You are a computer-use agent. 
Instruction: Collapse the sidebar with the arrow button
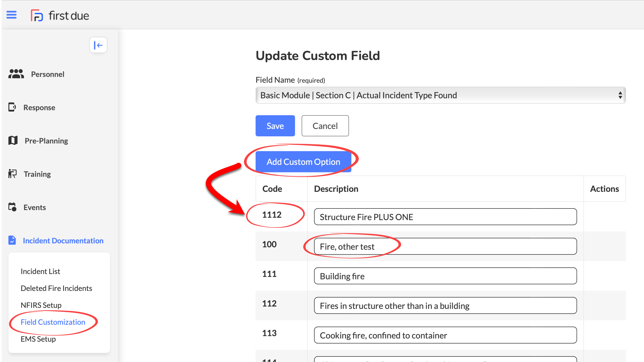(x=98, y=45)
